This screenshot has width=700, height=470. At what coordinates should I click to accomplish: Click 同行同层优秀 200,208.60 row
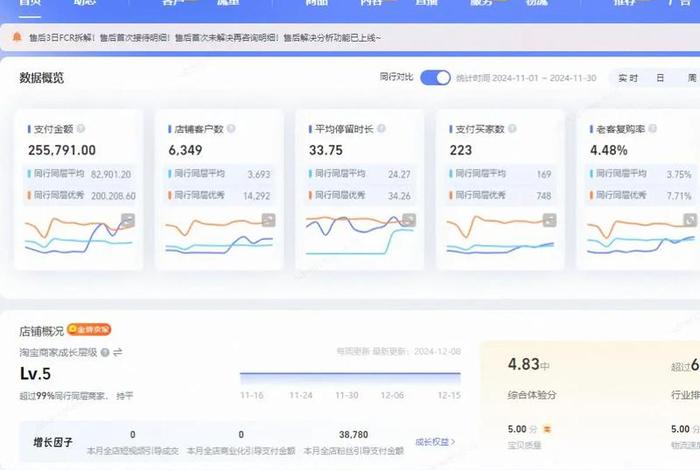(x=79, y=195)
